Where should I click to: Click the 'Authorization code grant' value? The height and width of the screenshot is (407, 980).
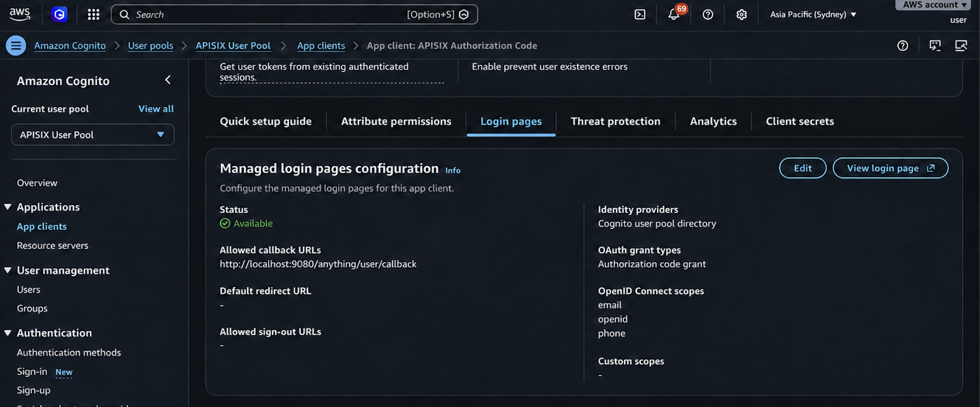(x=652, y=264)
